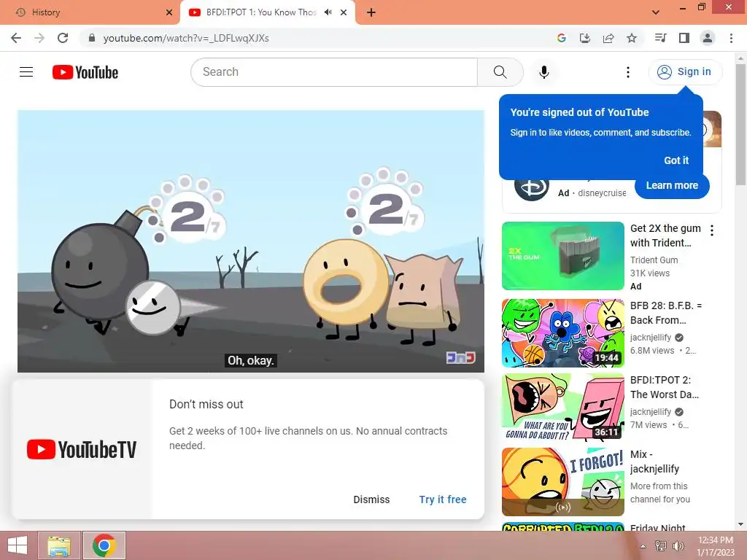This screenshot has width=747, height=560.
Task: Click the video player area
Action: point(251,241)
